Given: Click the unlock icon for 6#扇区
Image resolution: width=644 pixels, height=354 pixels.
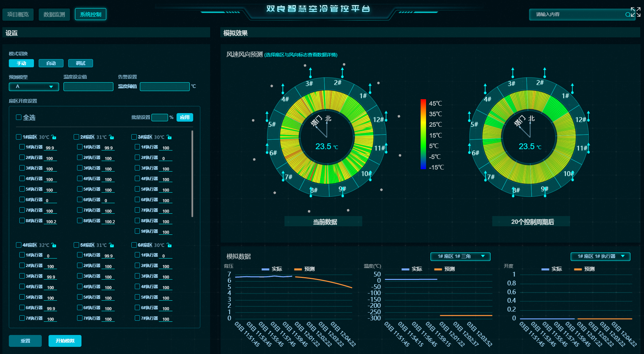Looking at the screenshot, I should (x=169, y=245).
